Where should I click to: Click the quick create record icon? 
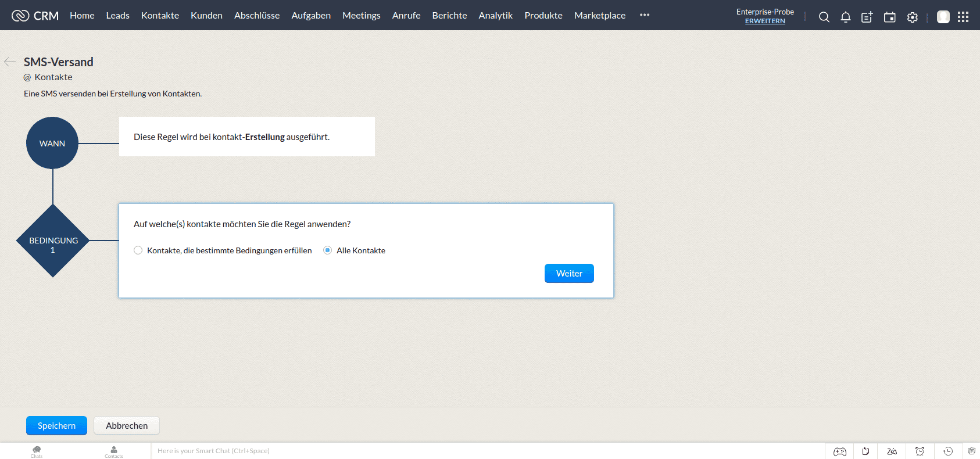coord(867,17)
